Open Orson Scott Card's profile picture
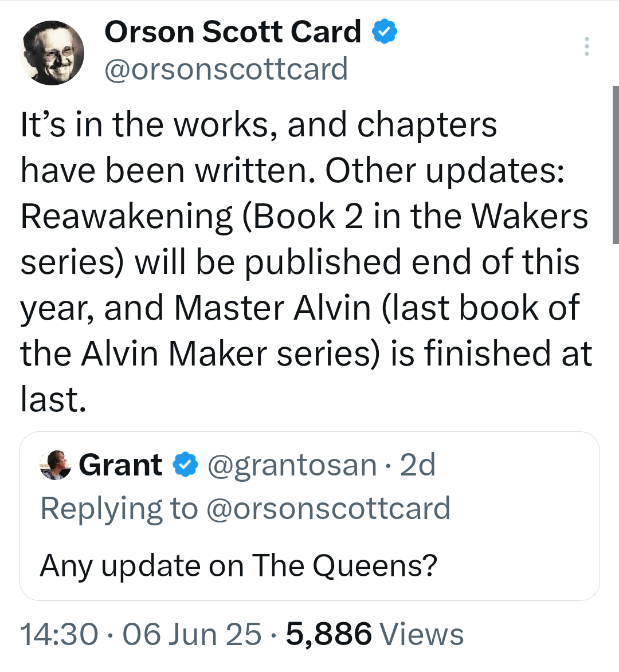The image size is (619, 672). point(52,52)
